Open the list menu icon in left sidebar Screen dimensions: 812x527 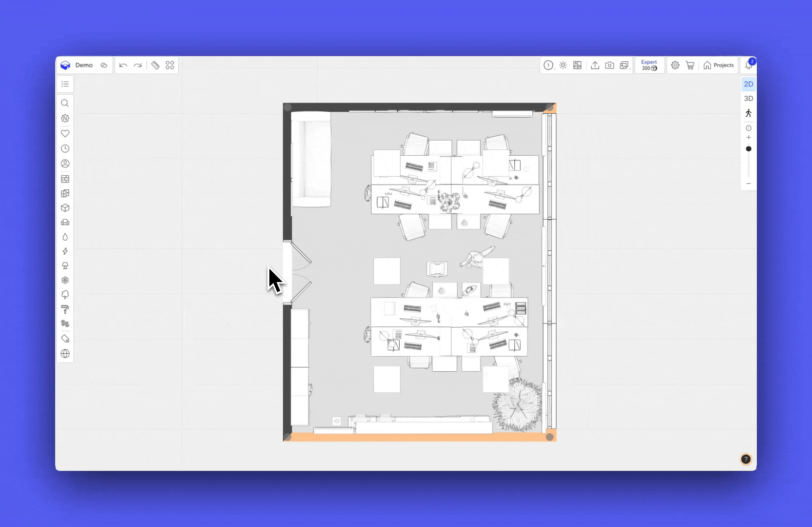(x=65, y=84)
